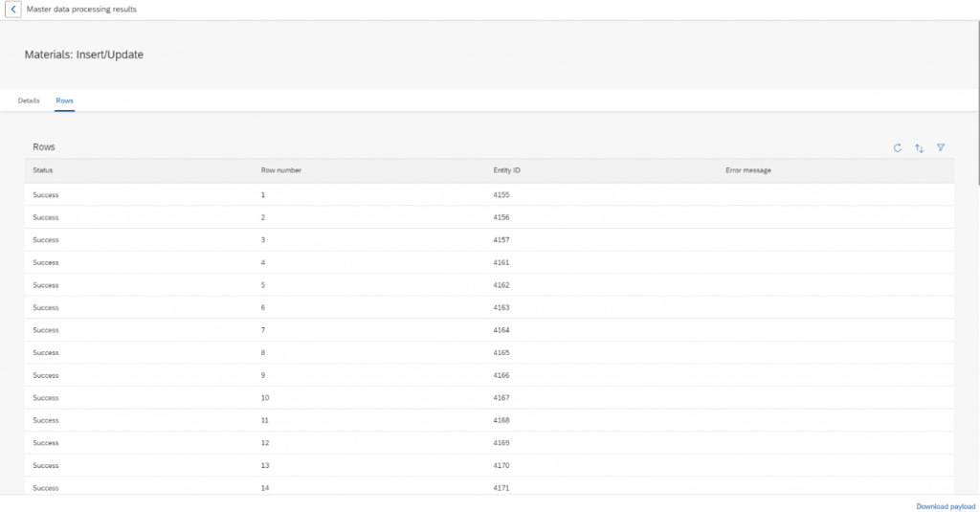The height and width of the screenshot is (512, 980).
Task: Click the Error message column header
Action: pyautogui.click(x=748, y=170)
